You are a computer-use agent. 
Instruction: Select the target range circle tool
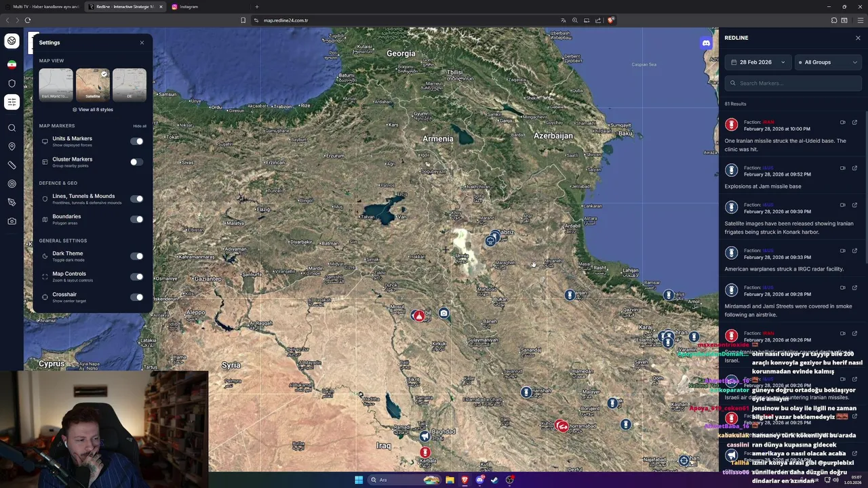[12, 184]
